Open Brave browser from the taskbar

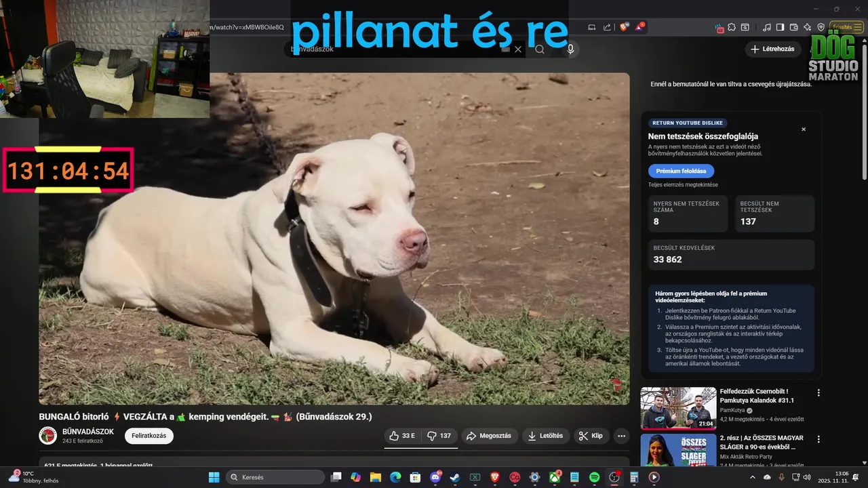(495, 477)
